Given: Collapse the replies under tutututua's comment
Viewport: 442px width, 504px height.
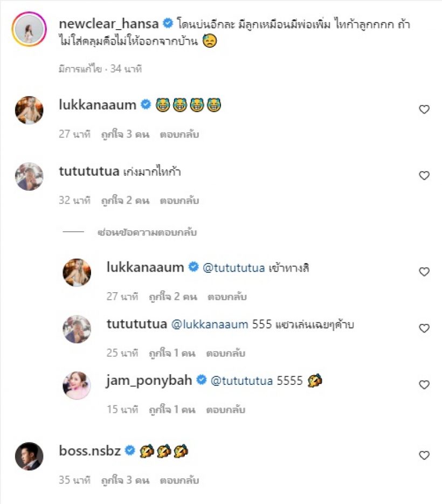Looking at the screenshot, I should point(147,233).
